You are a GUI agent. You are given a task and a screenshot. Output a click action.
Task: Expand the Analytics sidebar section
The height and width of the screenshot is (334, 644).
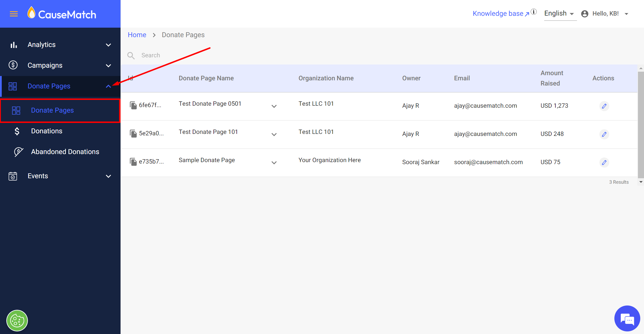(x=108, y=45)
